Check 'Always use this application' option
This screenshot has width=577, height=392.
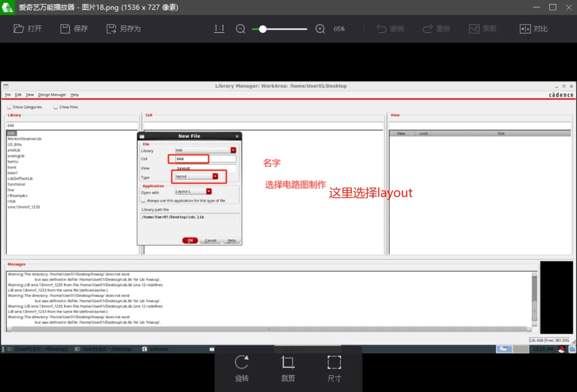tap(143, 201)
